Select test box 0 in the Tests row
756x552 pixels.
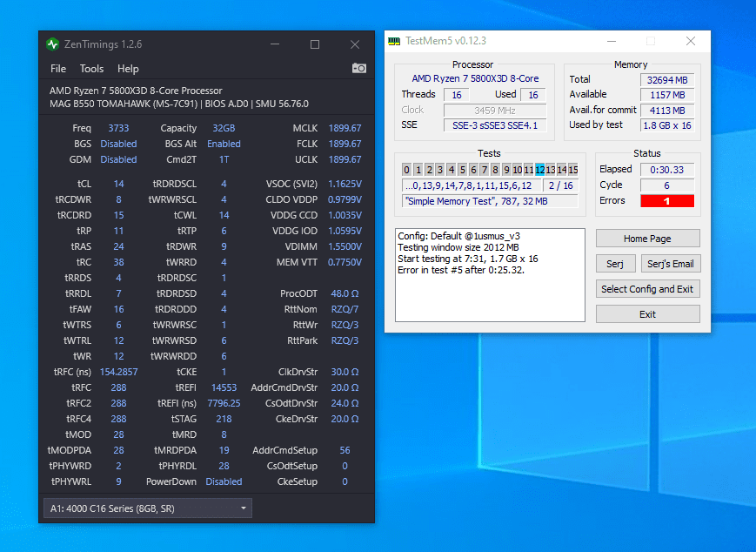pos(407,170)
